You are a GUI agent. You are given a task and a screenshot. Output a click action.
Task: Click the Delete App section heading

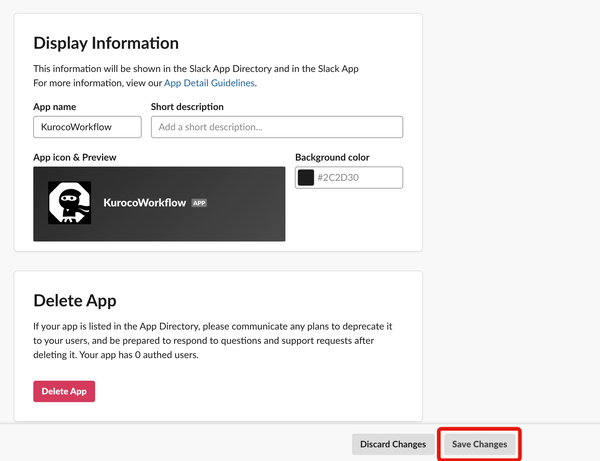[x=75, y=301]
